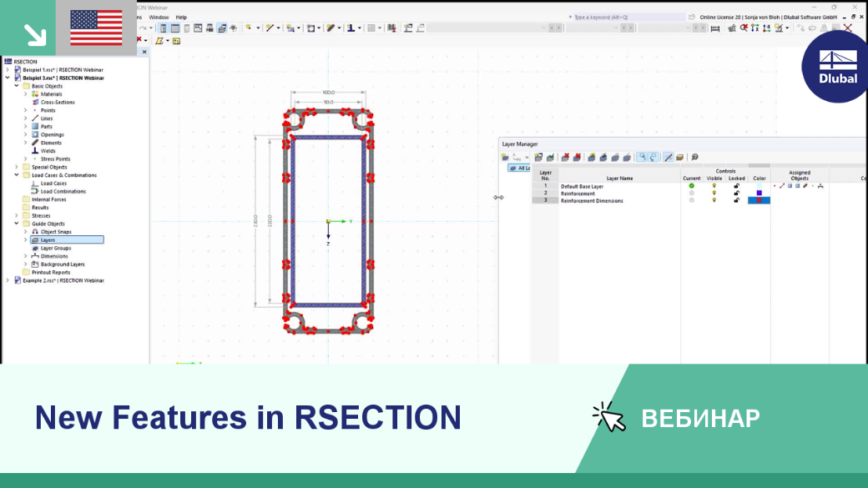The height and width of the screenshot is (488, 868).
Task: Select the Reinforcement Dimensions row name
Action: click(592, 201)
